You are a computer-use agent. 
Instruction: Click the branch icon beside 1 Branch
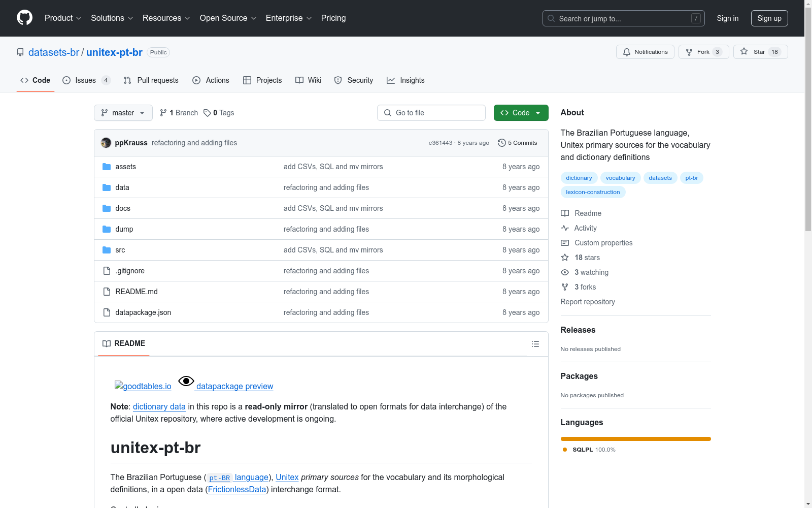point(163,113)
